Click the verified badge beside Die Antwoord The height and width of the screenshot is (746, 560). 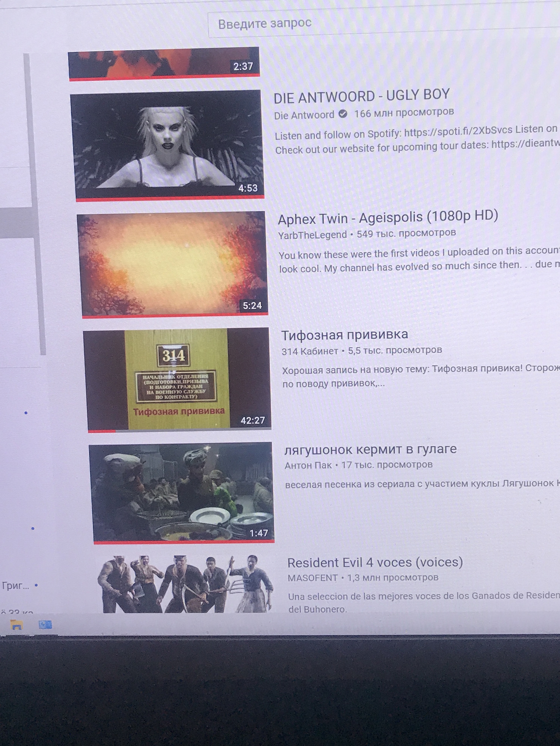[342, 114]
